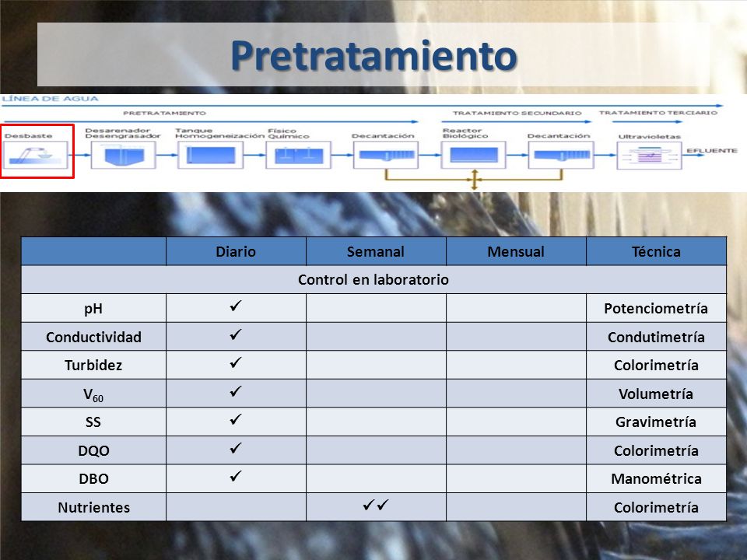Click the Tanque Homogeneización tank icon
This screenshot has height=560, width=747.
[x=211, y=155]
